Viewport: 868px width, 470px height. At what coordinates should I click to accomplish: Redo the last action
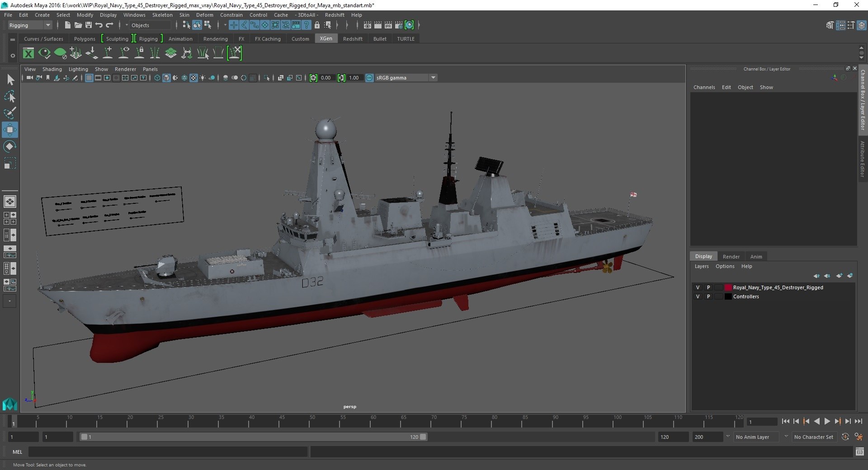click(x=109, y=25)
